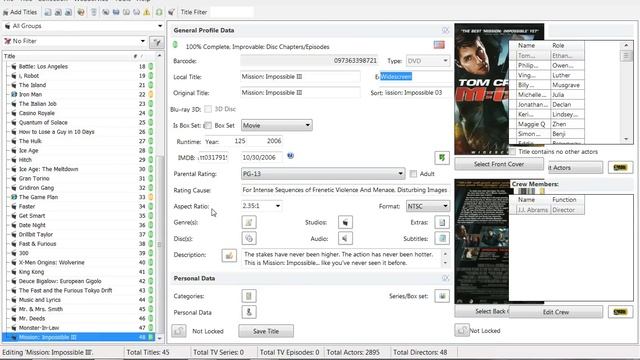The height and width of the screenshot is (360, 640).
Task: Open the Aspect Ratio 2.35:1 dropdown
Action: click(261, 206)
